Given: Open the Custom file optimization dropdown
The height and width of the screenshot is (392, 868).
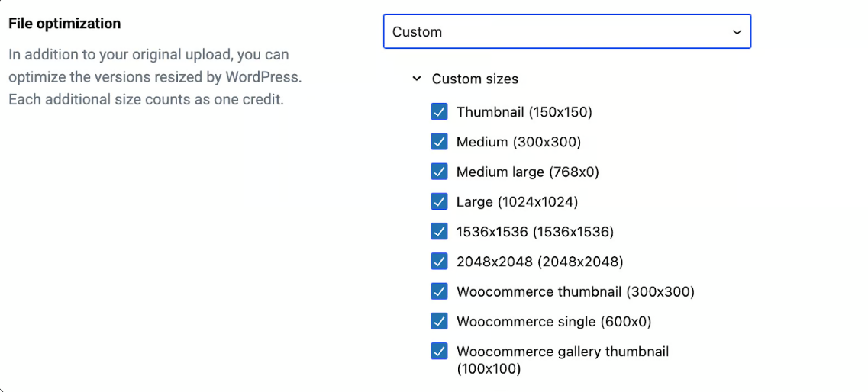Looking at the screenshot, I should coord(566,32).
